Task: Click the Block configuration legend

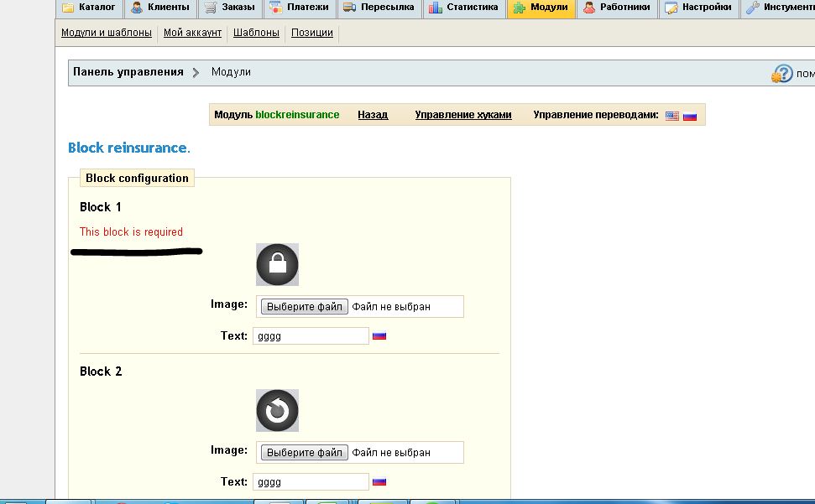Action: pos(137,178)
